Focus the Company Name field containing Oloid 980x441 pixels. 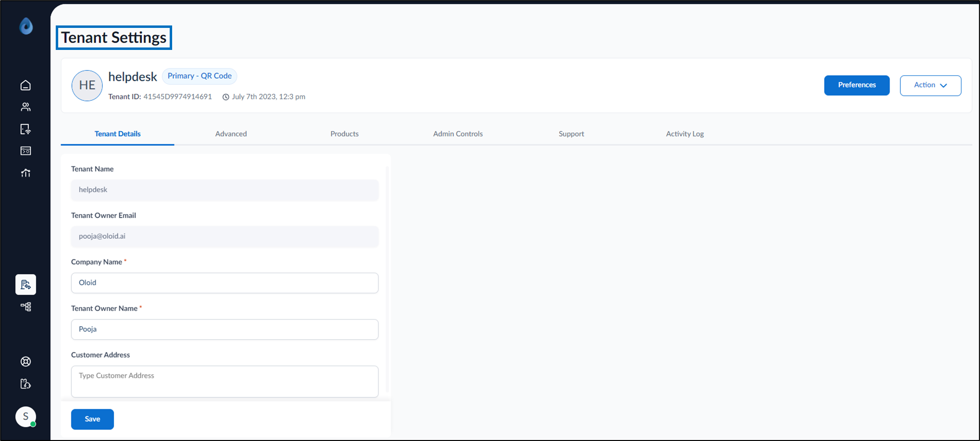pyautogui.click(x=225, y=283)
